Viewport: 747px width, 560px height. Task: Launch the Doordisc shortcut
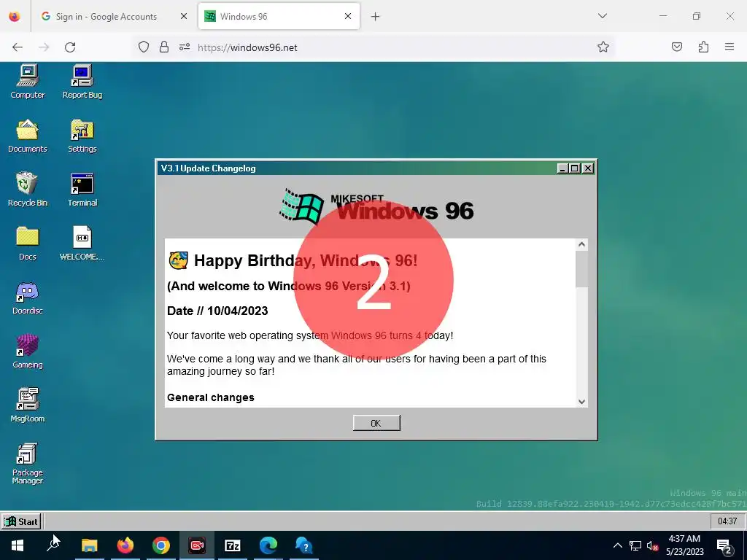28,297
